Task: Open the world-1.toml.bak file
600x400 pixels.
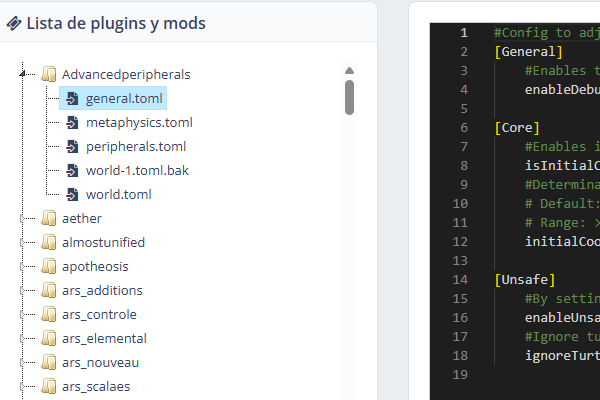Action: 137,170
